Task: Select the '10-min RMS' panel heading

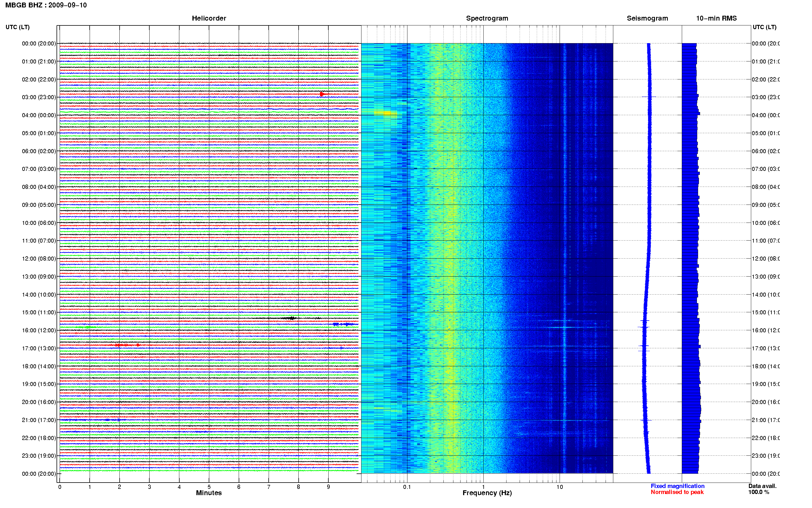Action: point(716,18)
